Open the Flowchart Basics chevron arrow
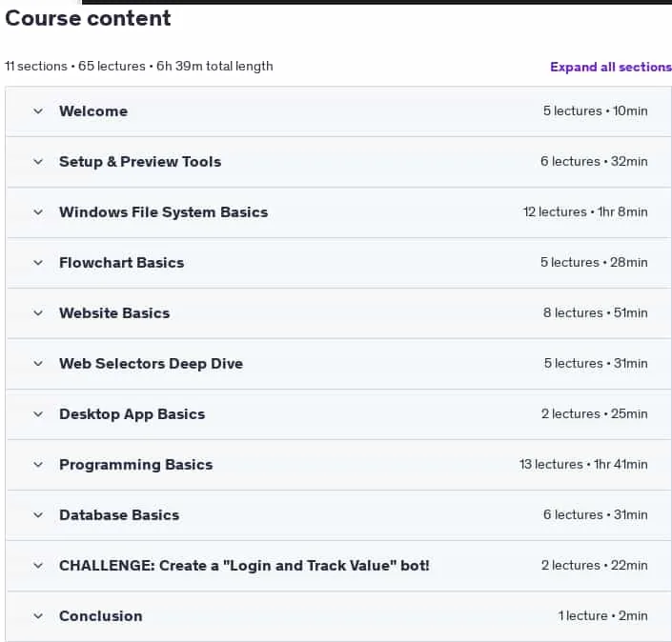 pyautogui.click(x=38, y=263)
